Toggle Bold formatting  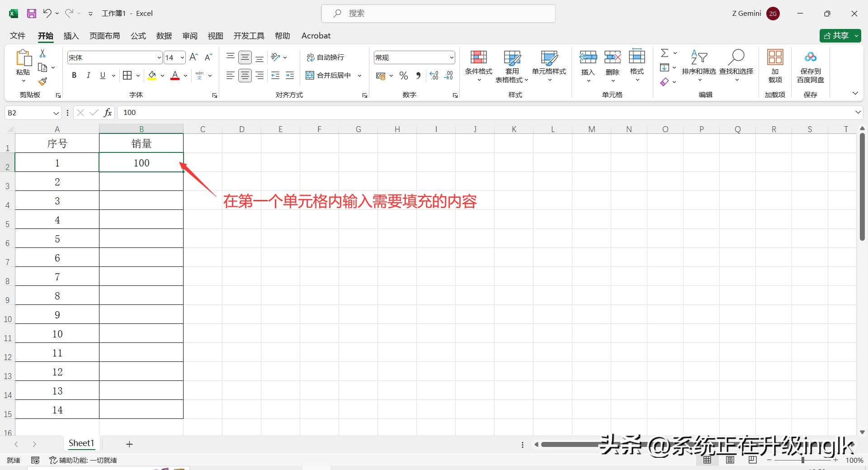[74, 76]
